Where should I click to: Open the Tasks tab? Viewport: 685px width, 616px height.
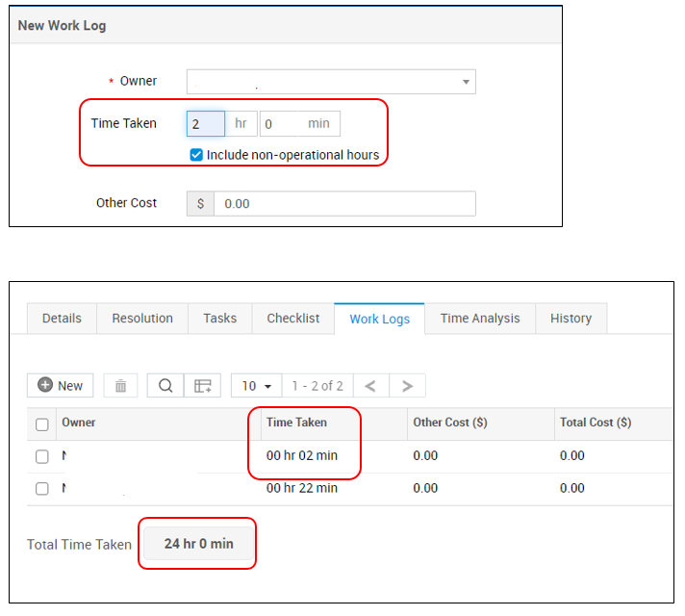click(x=219, y=319)
